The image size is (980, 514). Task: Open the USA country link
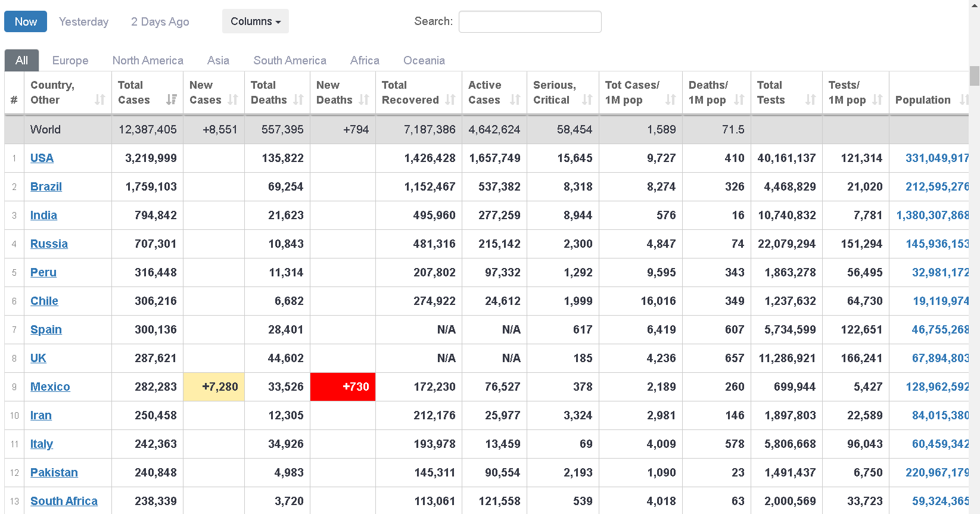[42, 158]
